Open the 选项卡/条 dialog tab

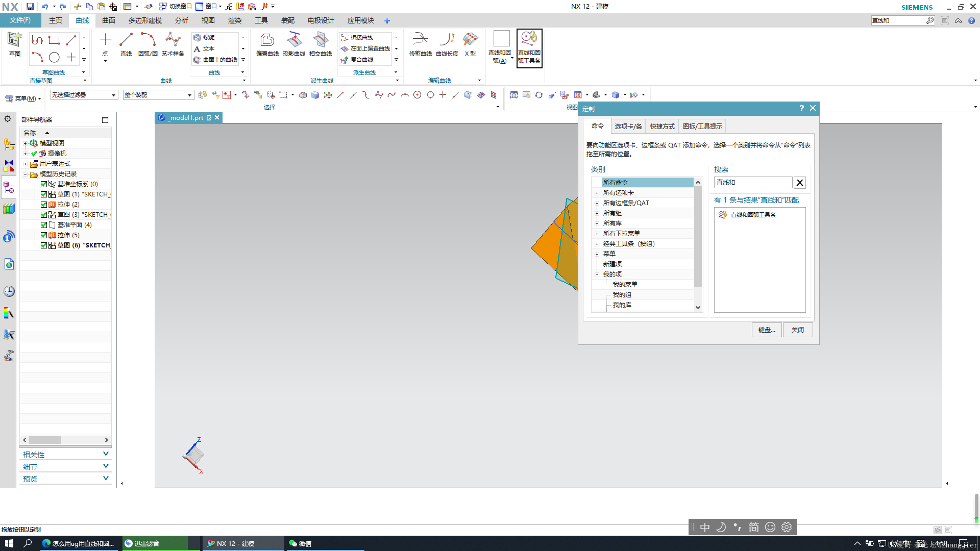[x=628, y=126]
